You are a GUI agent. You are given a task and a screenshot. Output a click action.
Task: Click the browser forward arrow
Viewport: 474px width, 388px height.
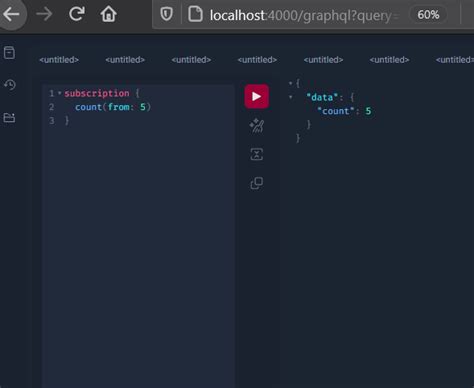[x=44, y=14]
